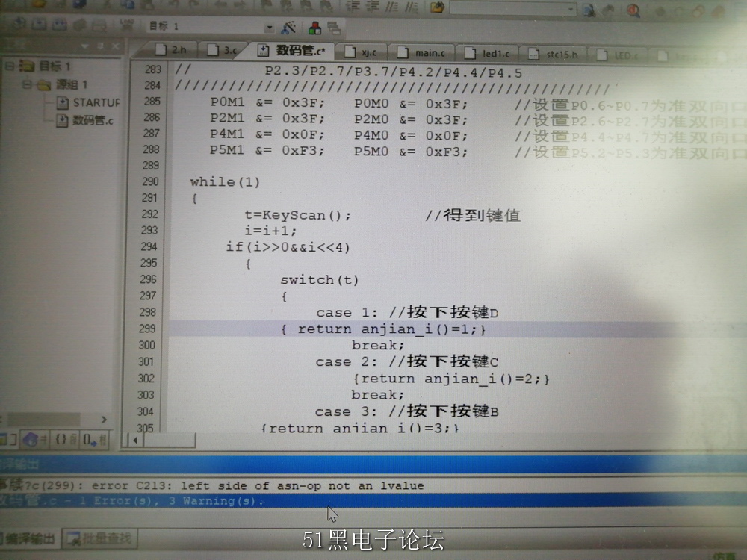Click 't=KeyScan();' on line 292
Image resolution: width=747 pixels, height=560 pixels.
pos(298,215)
